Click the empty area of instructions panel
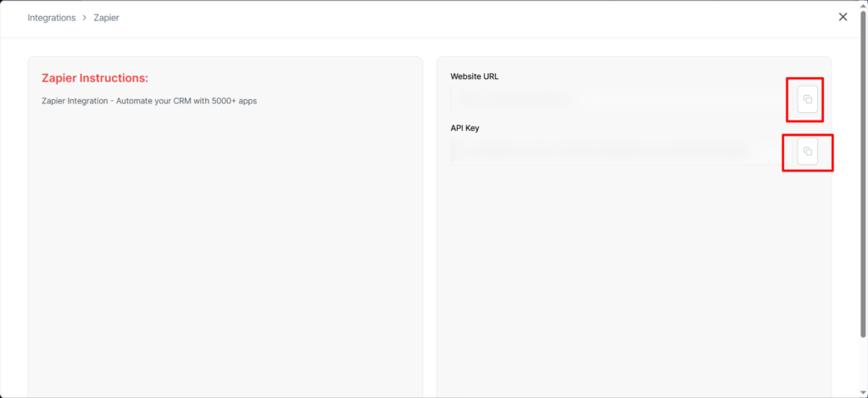Viewport: 868px width, 398px height. [225, 255]
